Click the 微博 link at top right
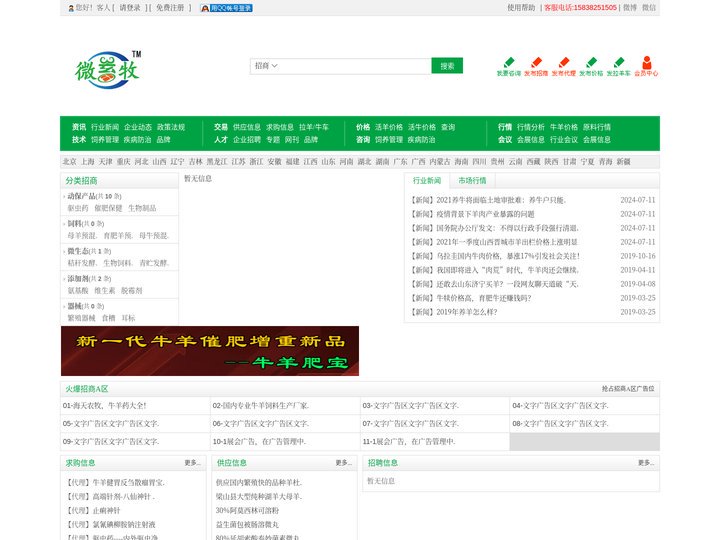720x540 pixels. pyautogui.click(x=630, y=8)
